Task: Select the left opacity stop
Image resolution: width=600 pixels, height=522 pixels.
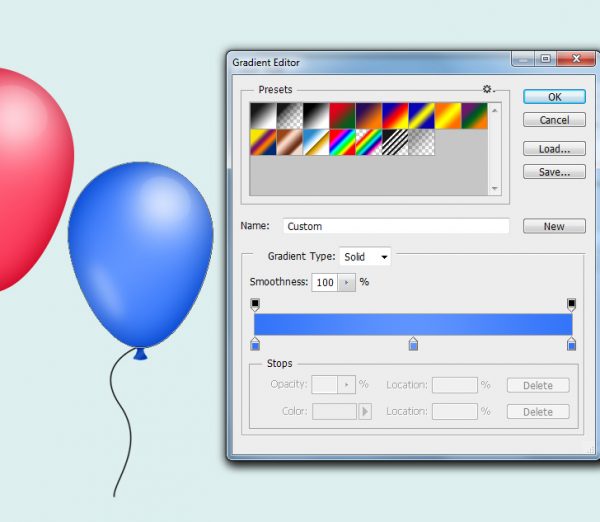Action: coord(255,305)
